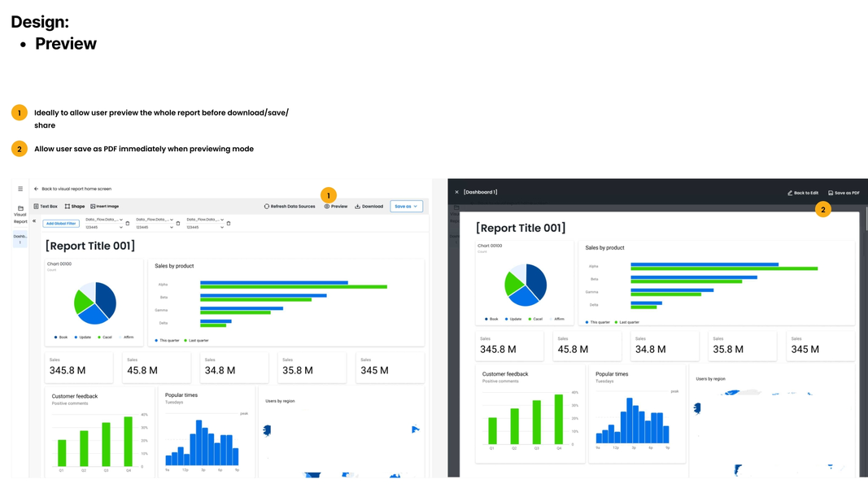Close the preview with the X icon
Screen dimensions: 868x488
pyautogui.click(x=456, y=192)
